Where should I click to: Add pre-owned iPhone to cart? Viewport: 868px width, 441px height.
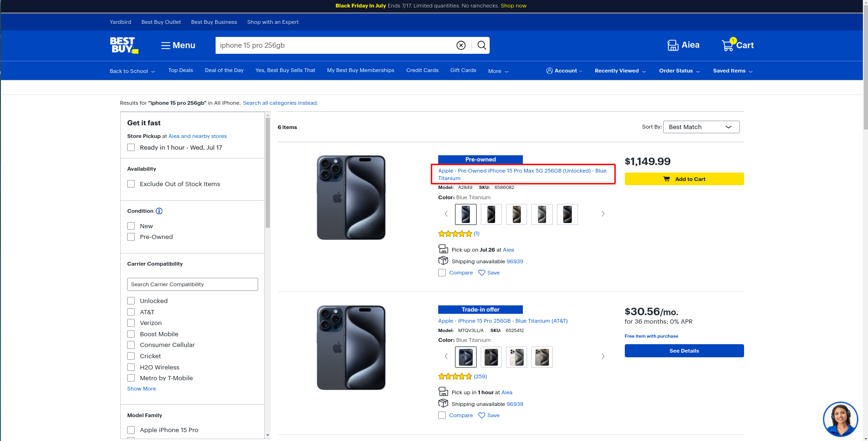tap(684, 179)
